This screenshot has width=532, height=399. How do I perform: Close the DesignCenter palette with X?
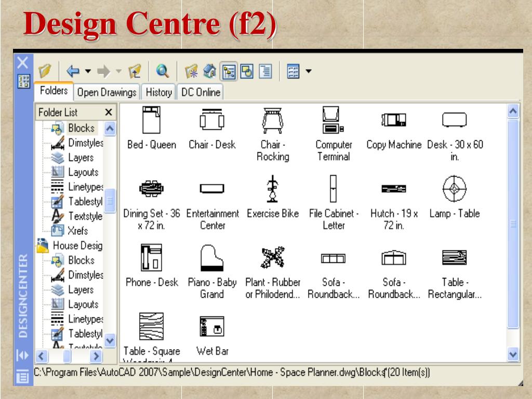coord(23,62)
